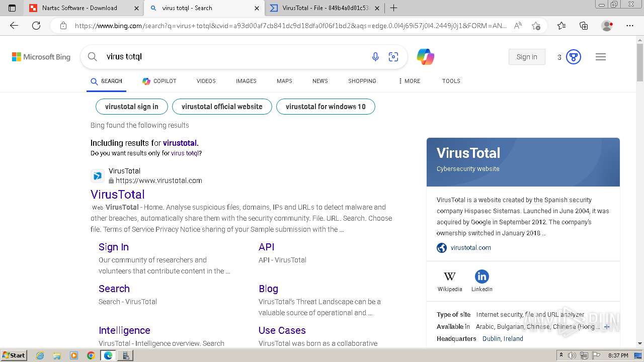
Task: Open Collections icon in toolbar
Action: tap(584, 26)
